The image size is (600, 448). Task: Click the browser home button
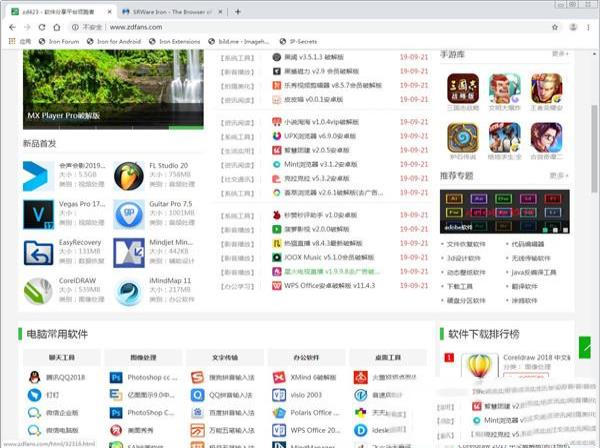pos(57,27)
